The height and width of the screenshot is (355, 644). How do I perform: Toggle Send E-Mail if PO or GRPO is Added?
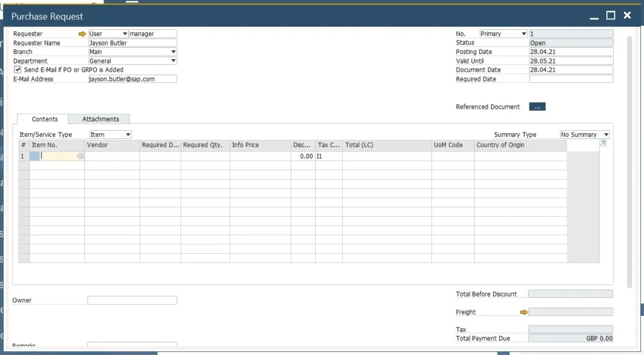18,70
